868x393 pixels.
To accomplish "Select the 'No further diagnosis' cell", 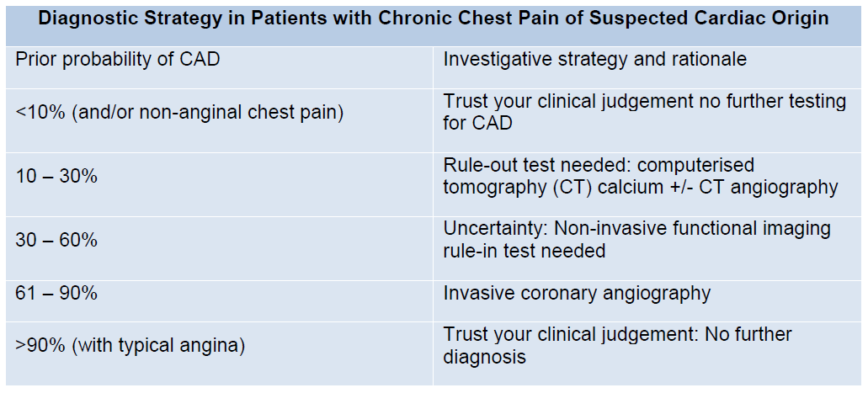I will (647, 353).
